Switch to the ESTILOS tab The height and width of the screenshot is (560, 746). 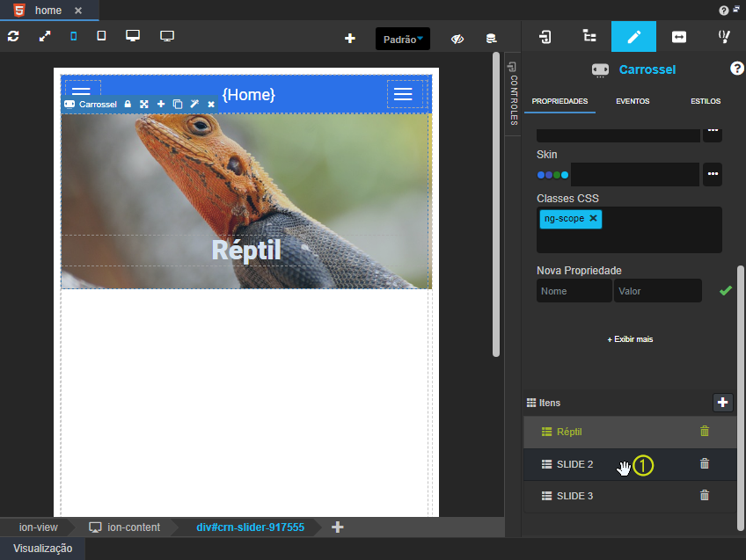706,101
